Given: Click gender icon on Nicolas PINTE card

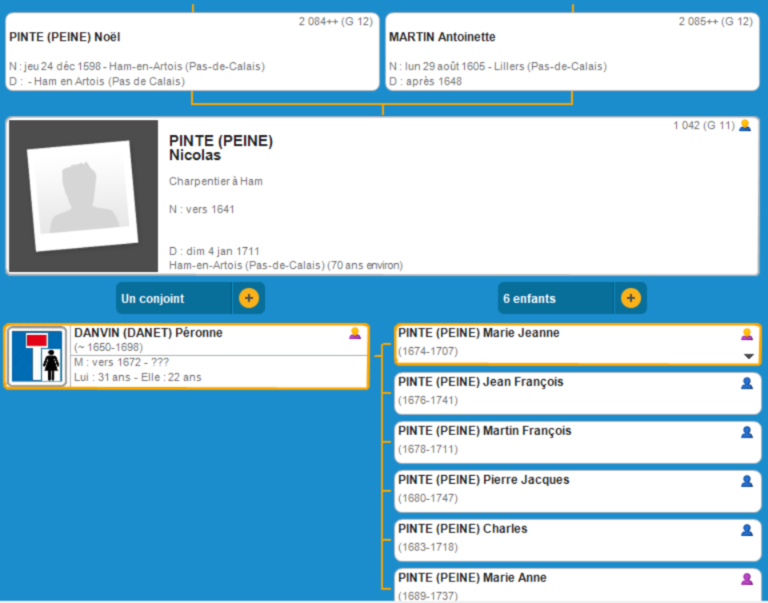Looking at the screenshot, I should tap(744, 126).
